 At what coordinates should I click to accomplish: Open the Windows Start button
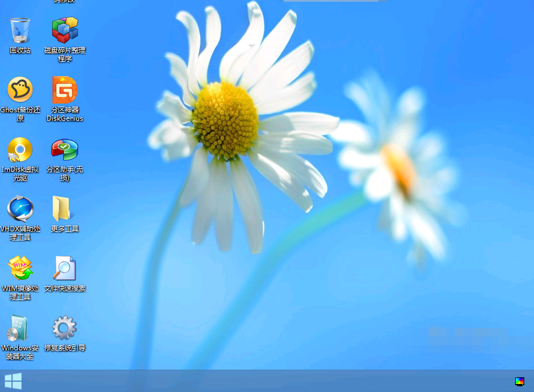pos(13,381)
